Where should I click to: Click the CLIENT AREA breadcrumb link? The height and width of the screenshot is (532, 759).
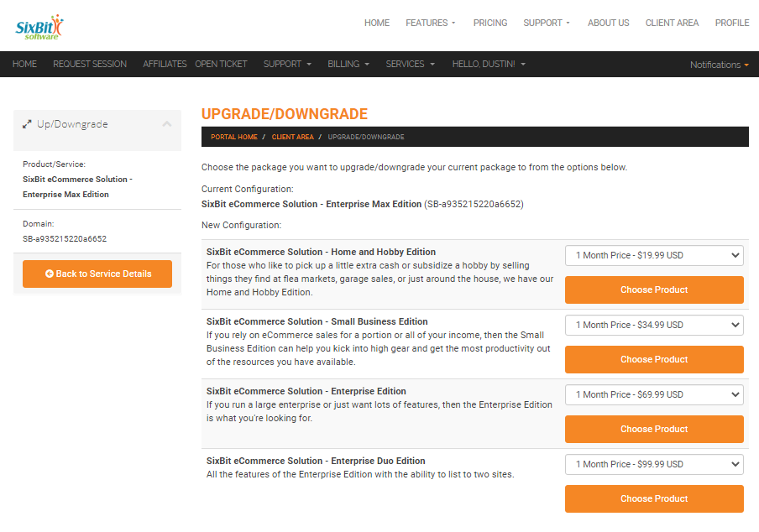tap(292, 137)
